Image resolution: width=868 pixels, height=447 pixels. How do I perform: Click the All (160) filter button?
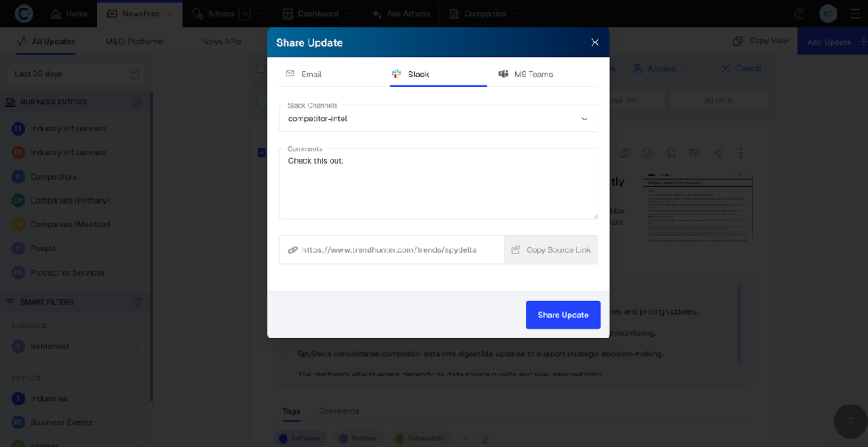click(x=719, y=101)
